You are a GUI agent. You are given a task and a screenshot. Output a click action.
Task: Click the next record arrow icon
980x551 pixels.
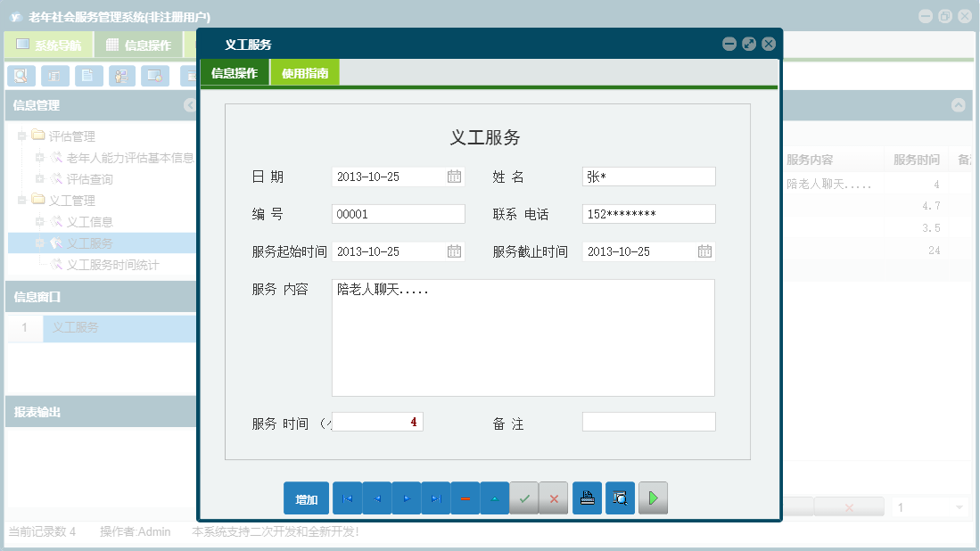click(x=406, y=498)
